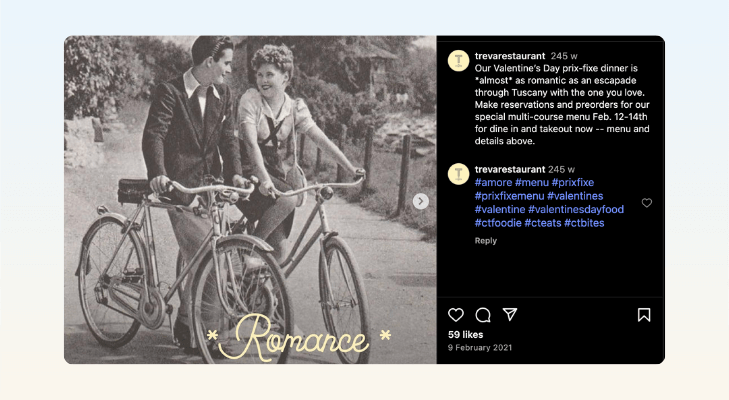The height and width of the screenshot is (400, 729).
Task: Open the #ctfoodie hashtag
Action: (498, 223)
